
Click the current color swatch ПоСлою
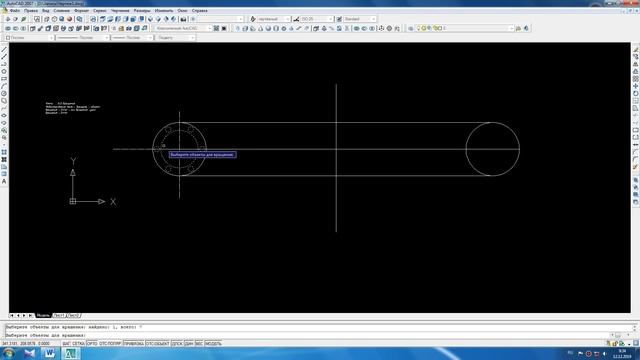point(8,38)
